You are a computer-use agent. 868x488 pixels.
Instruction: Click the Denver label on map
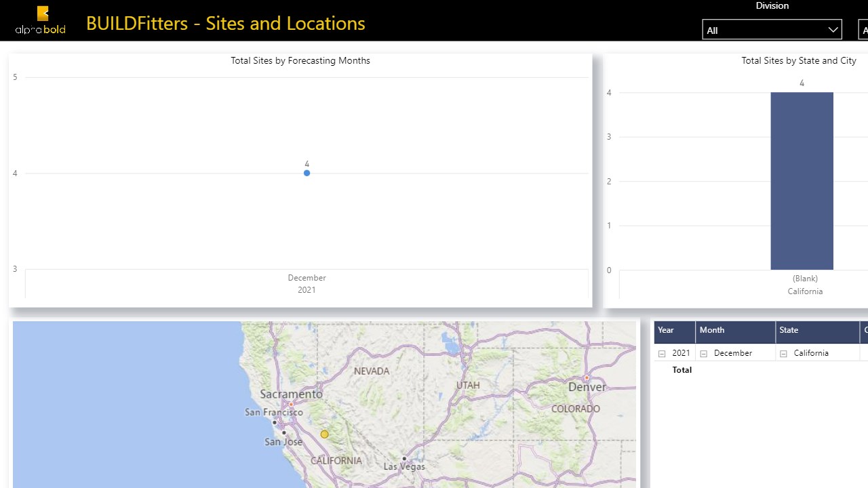pyautogui.click(x=587, y=387)
